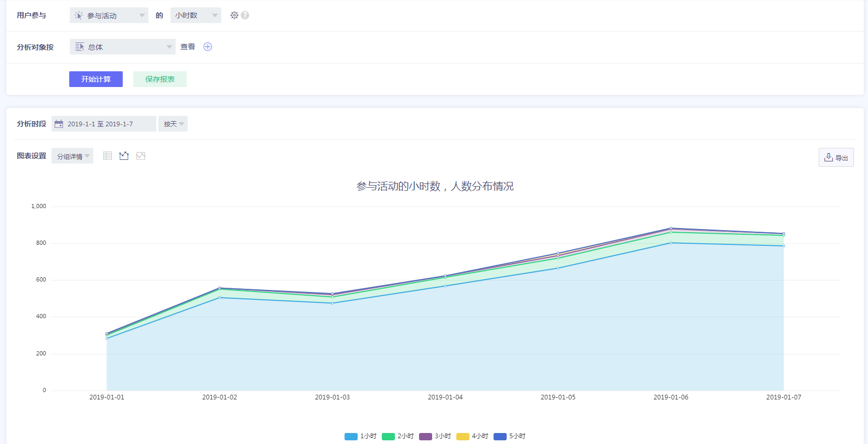Select the area chart image icon
This screenshot has height=444, width=868.
pyautogui.click(x=141, y=156)
